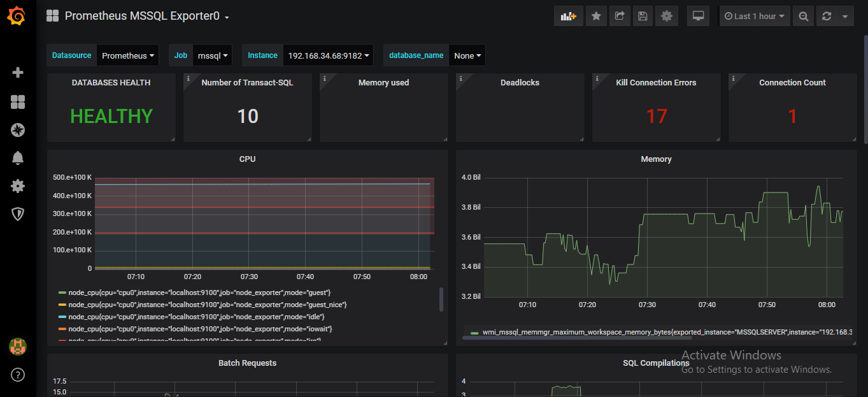This screenshot has height=397, width=868.
Task: Save the dashboard with the disk icon
Action: point(643,17)
